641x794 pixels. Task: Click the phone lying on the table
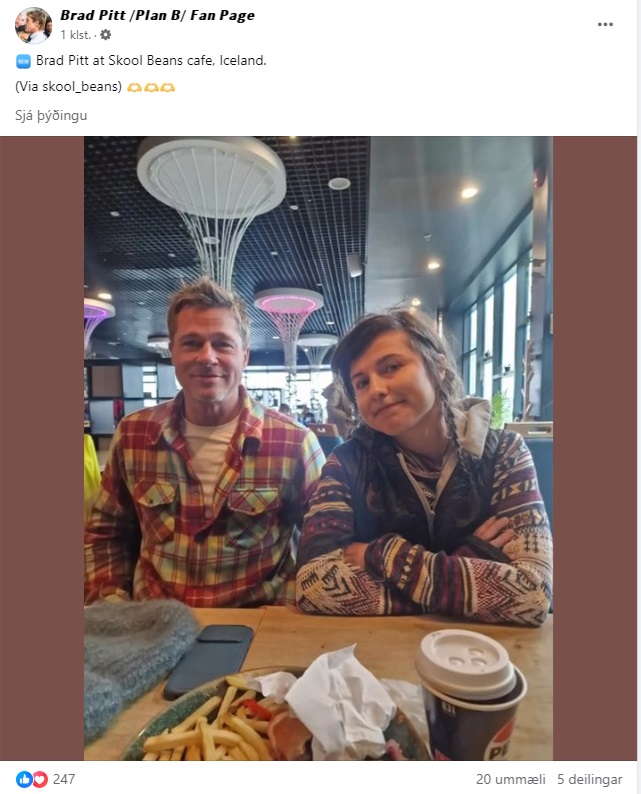point(209,659)
